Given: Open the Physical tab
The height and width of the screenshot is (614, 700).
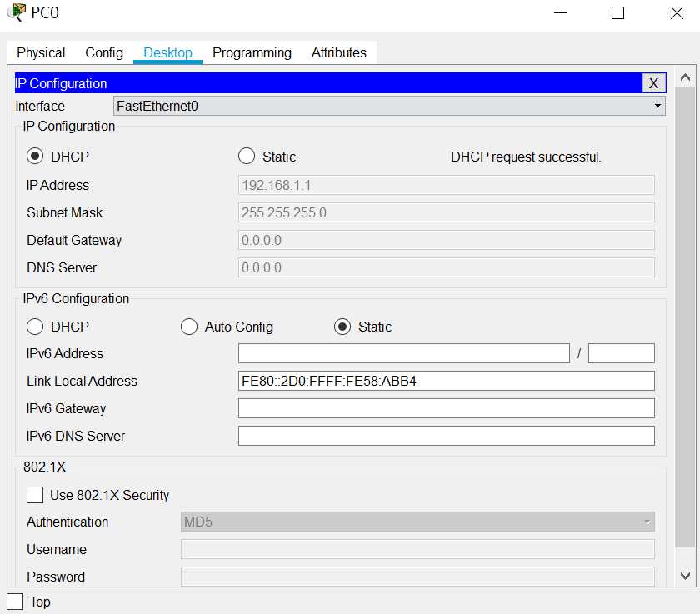Looking at the screenshot, I should pyautogui.click(x=41, y=52).
